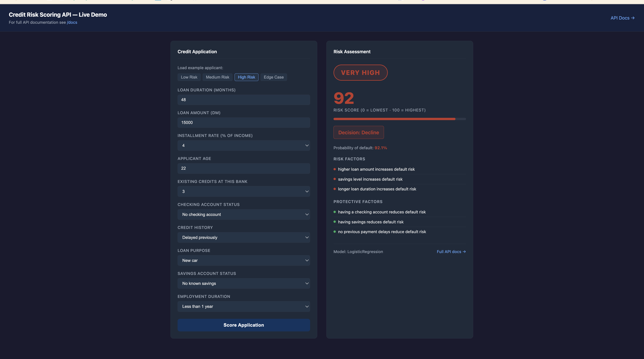Open the API Docs link in header

point(622,18)
